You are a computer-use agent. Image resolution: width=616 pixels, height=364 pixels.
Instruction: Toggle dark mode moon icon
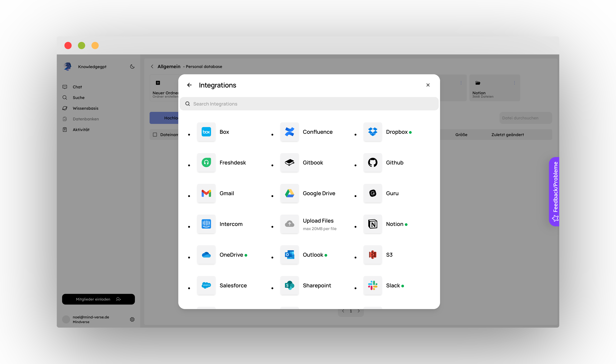(x=132, y=66)
